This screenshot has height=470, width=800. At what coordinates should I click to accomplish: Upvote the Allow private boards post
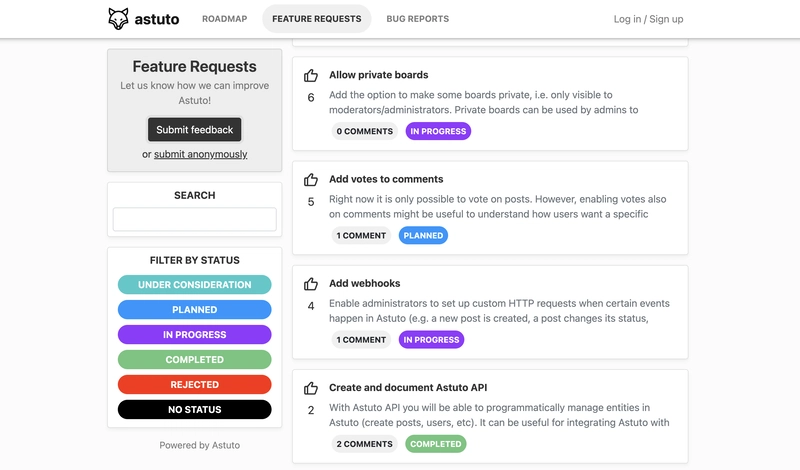pyautogui.click(x=311, y=76)
